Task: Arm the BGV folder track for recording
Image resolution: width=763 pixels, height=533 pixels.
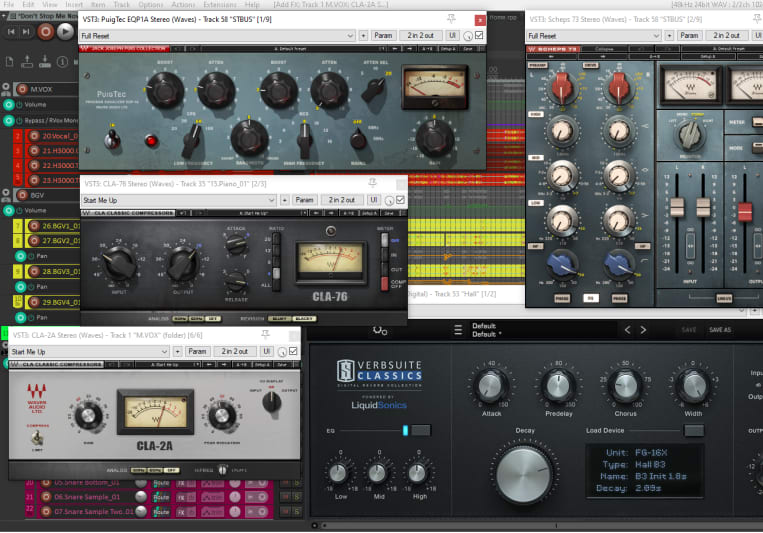Action: [x=22, y=195]
